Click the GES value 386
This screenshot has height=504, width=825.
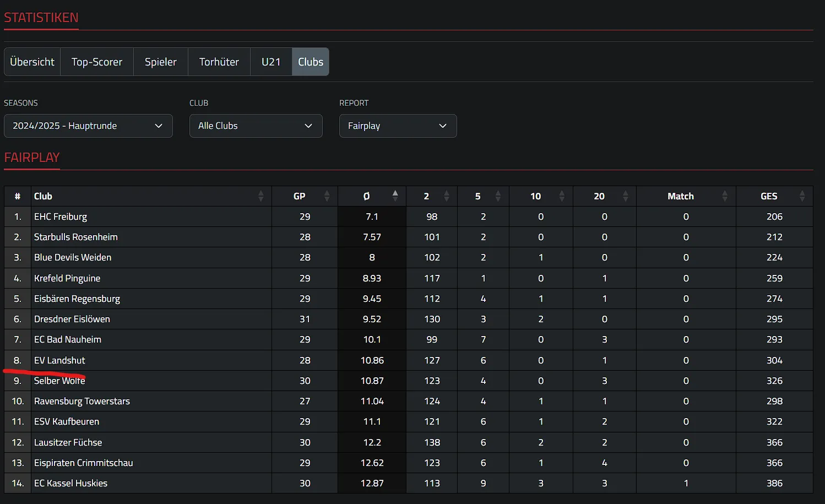pyautogui.click(x=774, y=483)
